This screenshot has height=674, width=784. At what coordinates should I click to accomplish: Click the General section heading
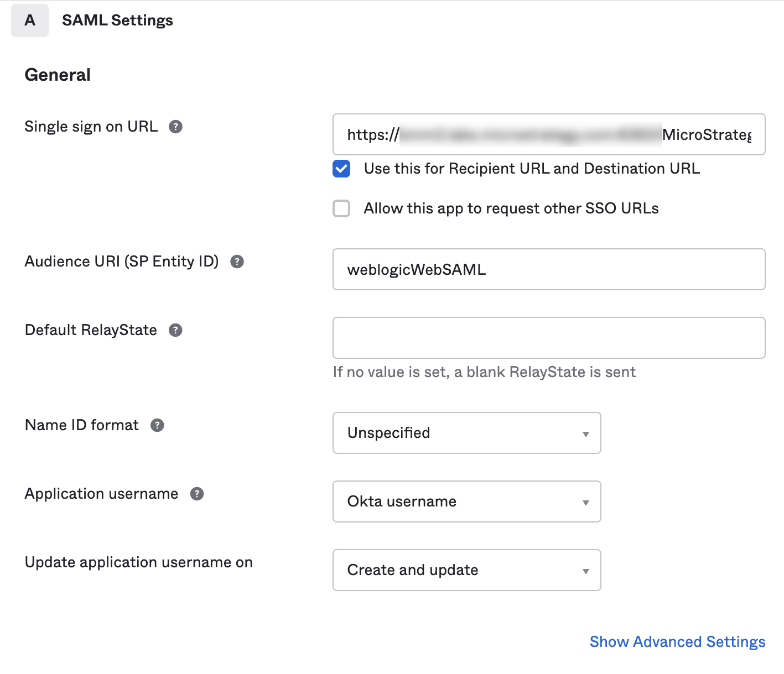pos(57,75)
